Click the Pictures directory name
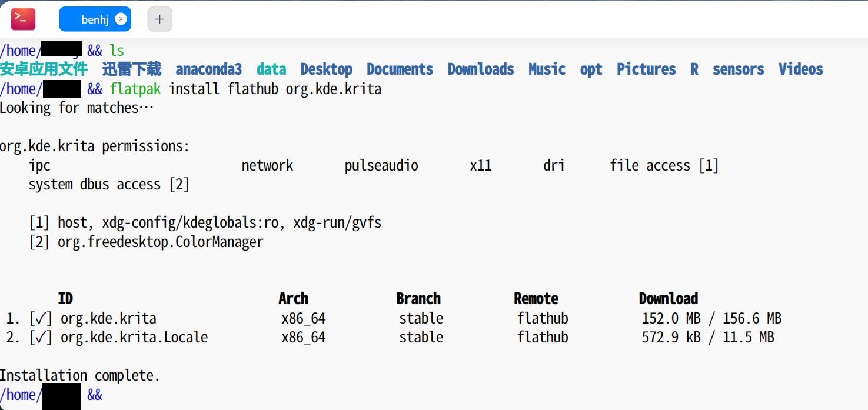 pyautogui.click(x=646, y=69)
